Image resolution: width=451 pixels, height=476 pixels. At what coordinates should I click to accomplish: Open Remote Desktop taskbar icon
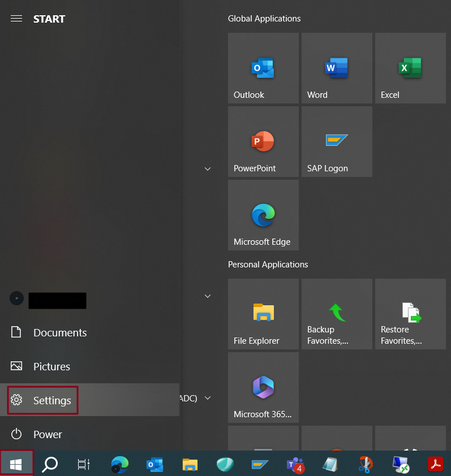pos(401,465)
